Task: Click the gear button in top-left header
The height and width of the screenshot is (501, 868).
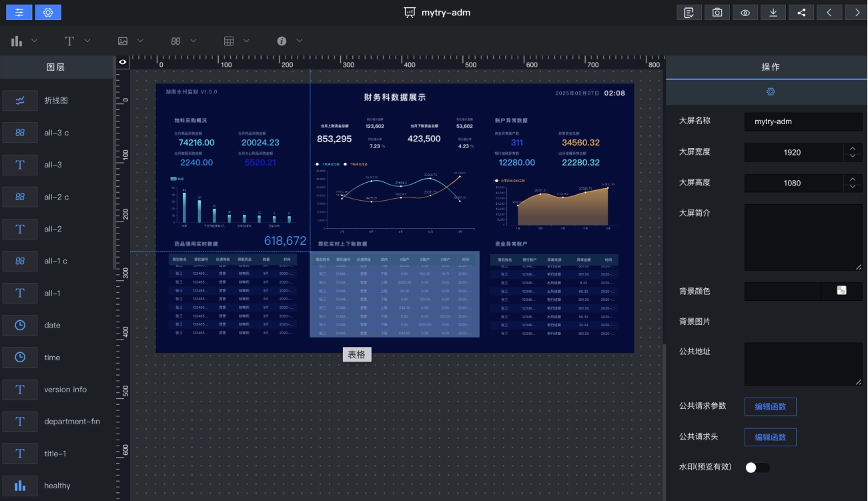Action: (48, 12)
